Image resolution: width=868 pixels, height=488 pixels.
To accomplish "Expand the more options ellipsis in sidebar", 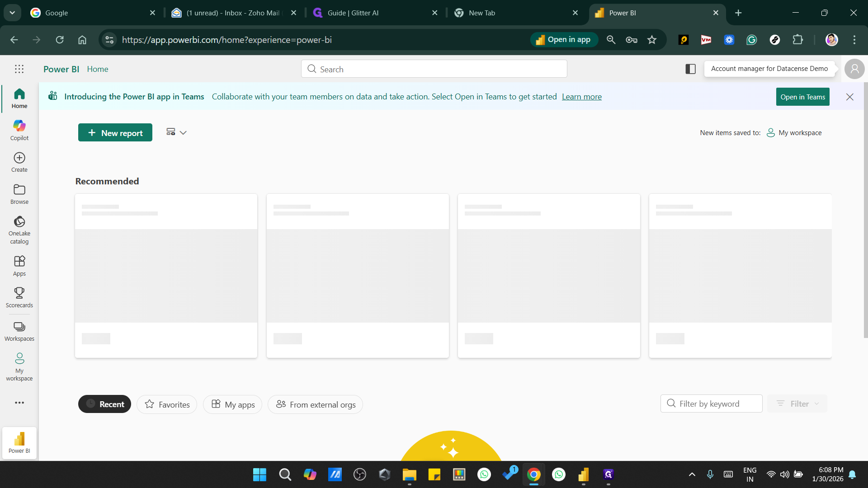I will 19,403.
